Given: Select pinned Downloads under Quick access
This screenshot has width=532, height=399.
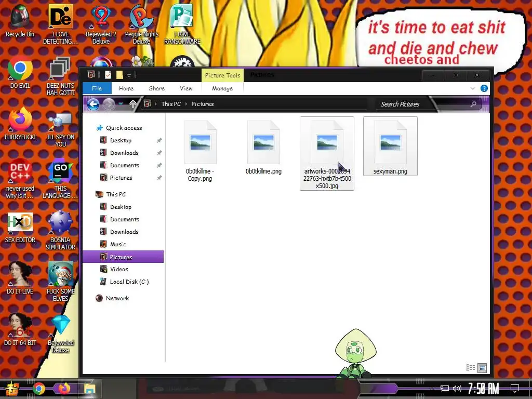Looking at the screenshot, I should tap(124, 153).
